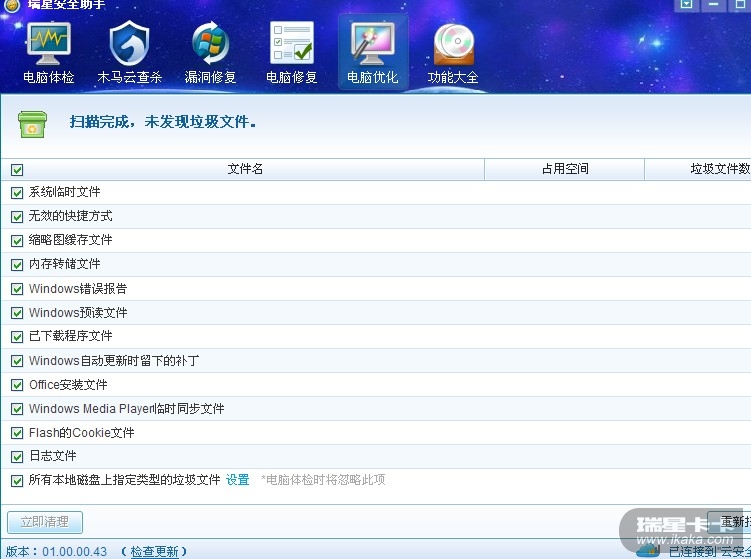The width and height of the screenshot is (751, 559).
Task: Toggle the 缩略图缓存文件 checkbox
Action: click(x=17, y=241)
